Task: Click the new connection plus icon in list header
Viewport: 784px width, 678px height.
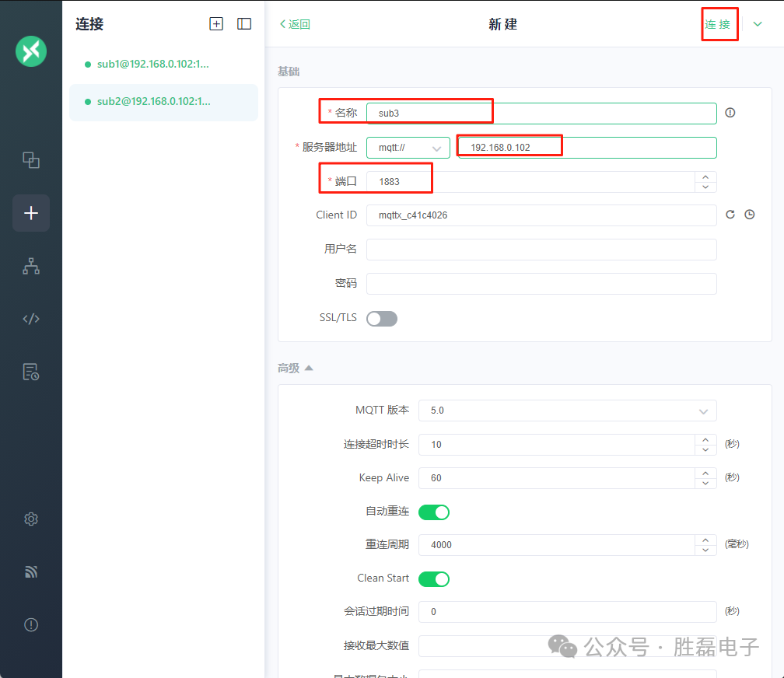Action: click(x=216, y=23)
